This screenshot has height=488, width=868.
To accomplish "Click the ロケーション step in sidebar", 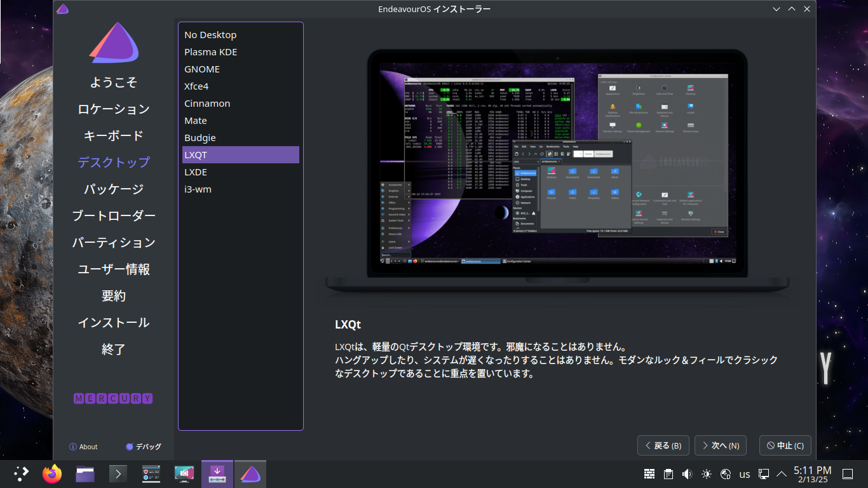I will (114, 109).
